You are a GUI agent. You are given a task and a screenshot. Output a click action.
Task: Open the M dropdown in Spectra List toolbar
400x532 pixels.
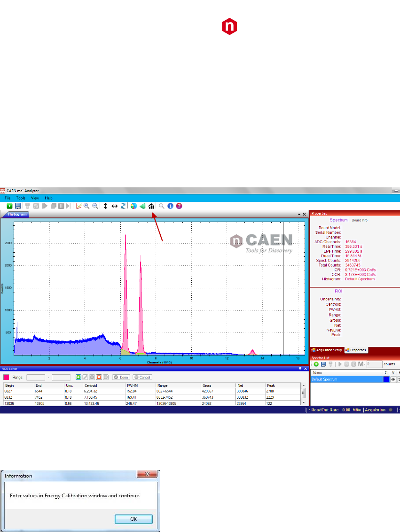(361, 364)
